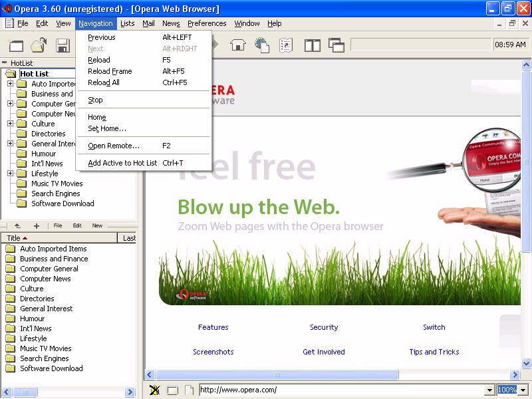The height and width of the screenshot is (399, 532).
Task: Tile windows using the side-by-side icon
Action: tap(312, 45)
